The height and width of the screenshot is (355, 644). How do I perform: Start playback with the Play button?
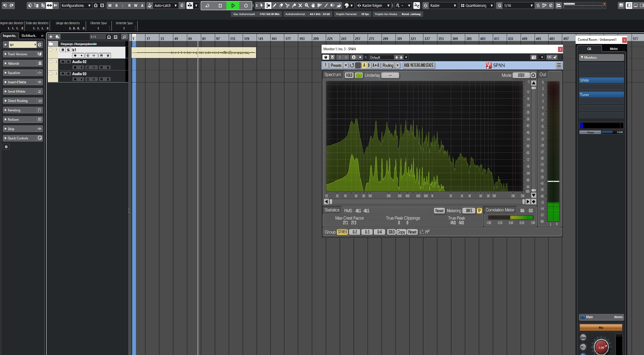pyautogui.click(x=233, y=6)
